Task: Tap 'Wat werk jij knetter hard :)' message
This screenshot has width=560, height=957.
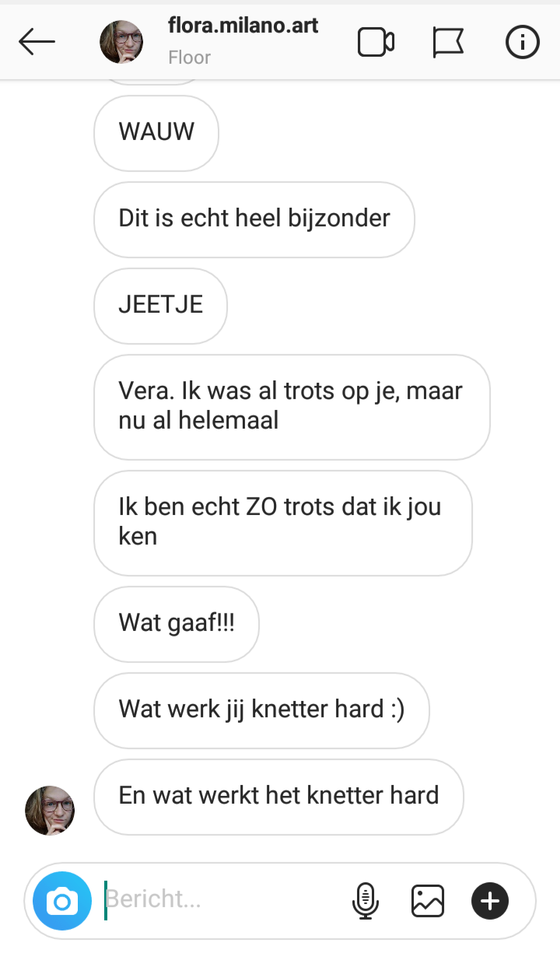Action: [x=261, y=710]
